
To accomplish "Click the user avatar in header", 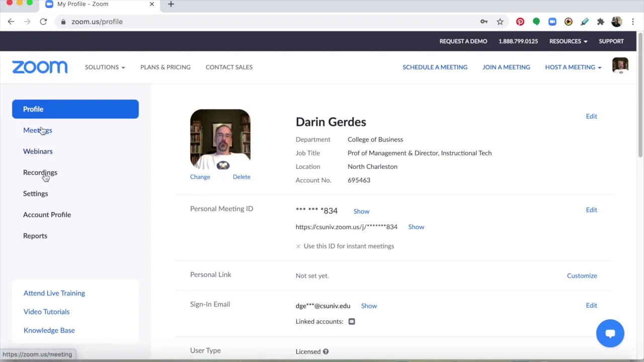I will 620,66.
